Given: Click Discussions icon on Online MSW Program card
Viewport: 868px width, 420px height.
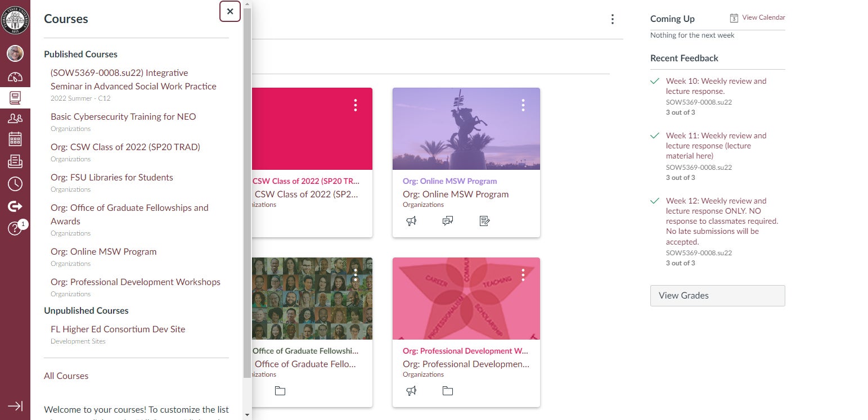Looking at the screenshot, I should (448, 221).
